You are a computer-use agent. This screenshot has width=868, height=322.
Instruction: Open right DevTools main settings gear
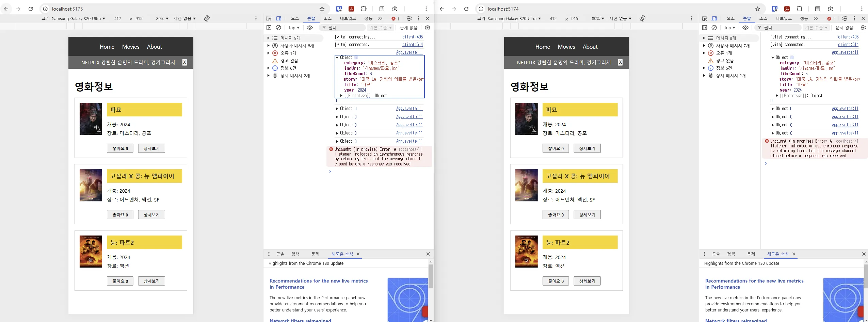[845, 18]
